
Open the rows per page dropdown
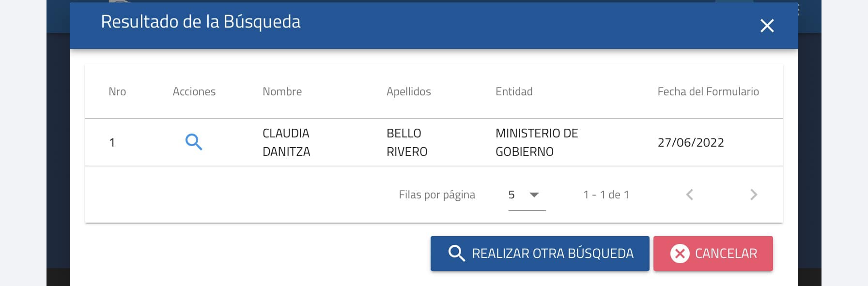coord(527,195)
